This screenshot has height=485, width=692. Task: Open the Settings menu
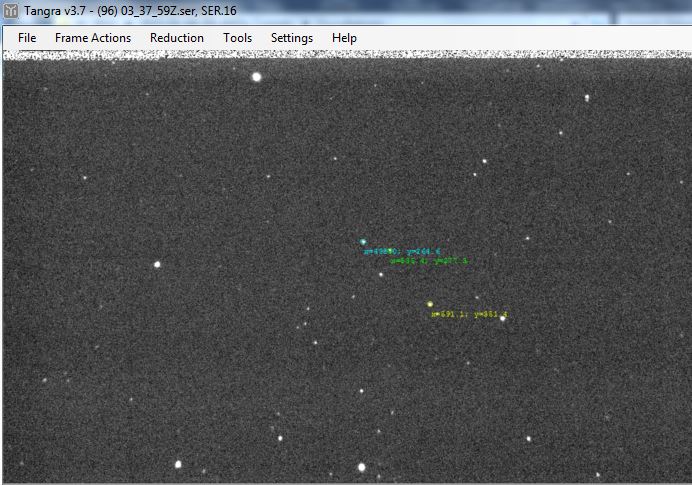tap(292, 38)
